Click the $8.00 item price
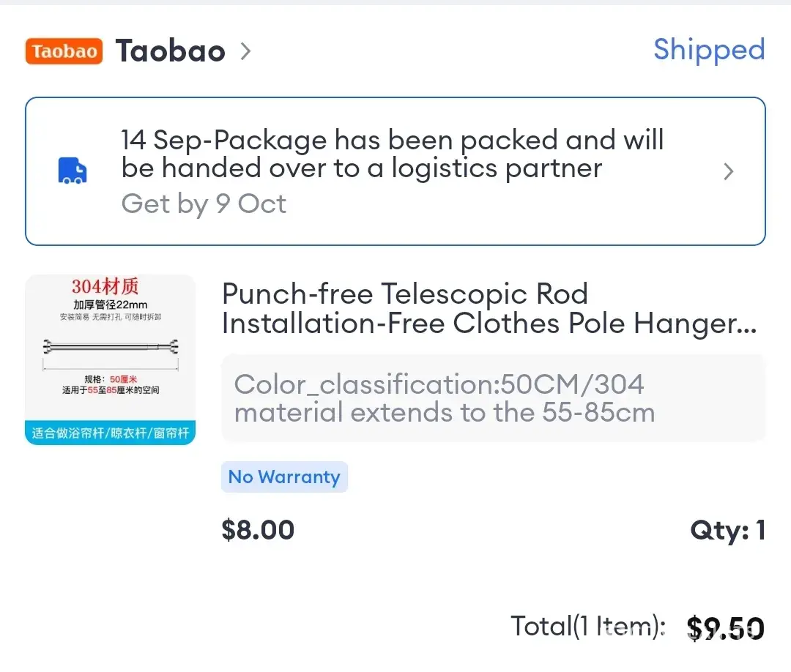Viewport: 791px width, 672px height. (258, 530)
